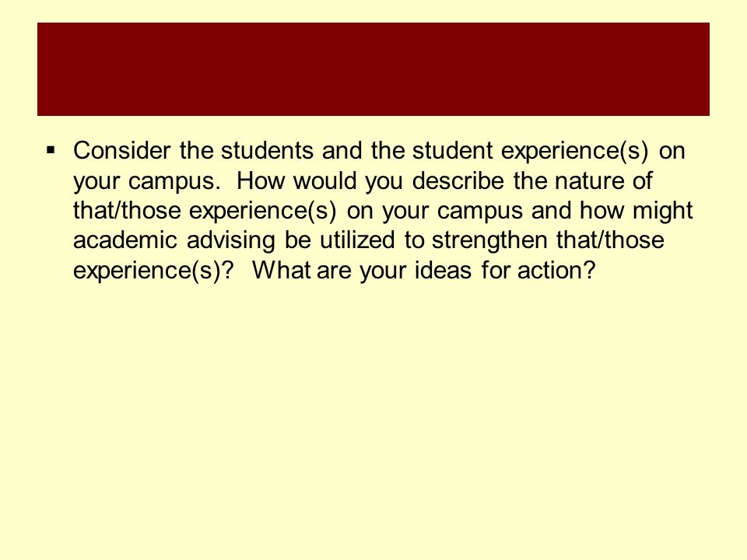The image size is (747, 560).
Task: Click the word "utilized" in the fourth line
Action: pyautogui.click(x=357, y=240)
